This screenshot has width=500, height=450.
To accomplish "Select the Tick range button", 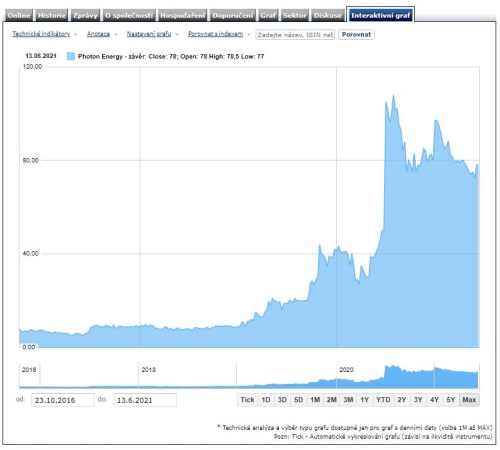I will click(248, 400).
